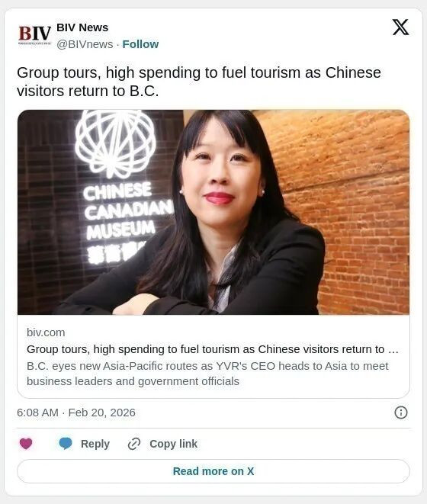427x504 pixels.
Task: Click Read more on X button
Action: click(x=213, y=471)
